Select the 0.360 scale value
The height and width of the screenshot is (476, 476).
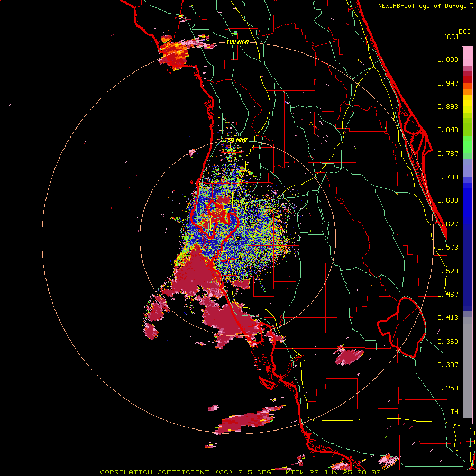448,342
